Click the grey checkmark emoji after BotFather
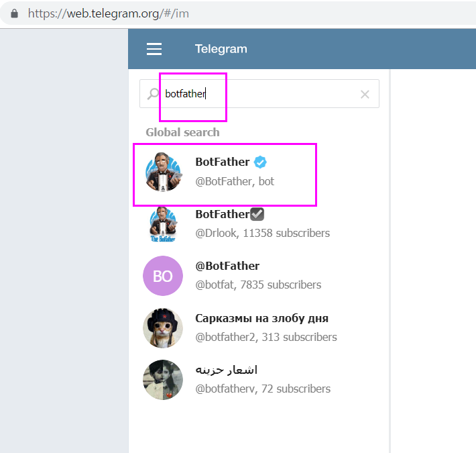This screenshot has height=453, width=476. pyautogui.click(x=257, y=214)
